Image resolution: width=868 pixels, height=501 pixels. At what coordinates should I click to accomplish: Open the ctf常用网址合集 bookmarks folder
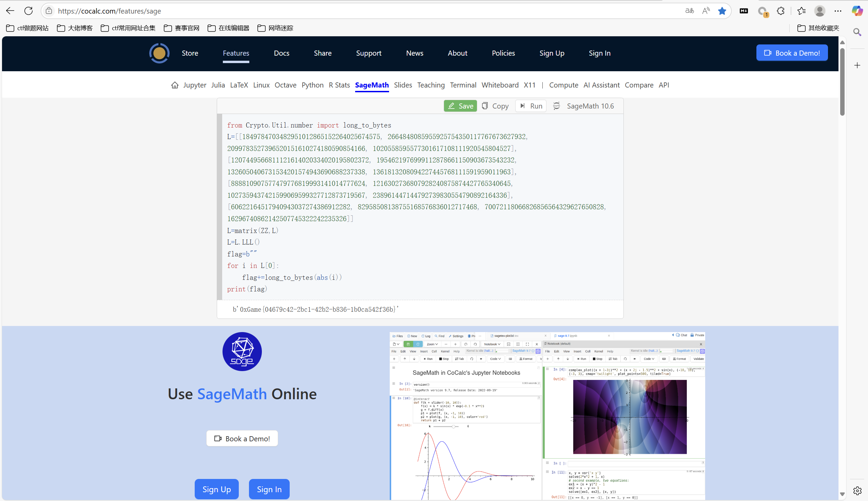coord(128,28)
